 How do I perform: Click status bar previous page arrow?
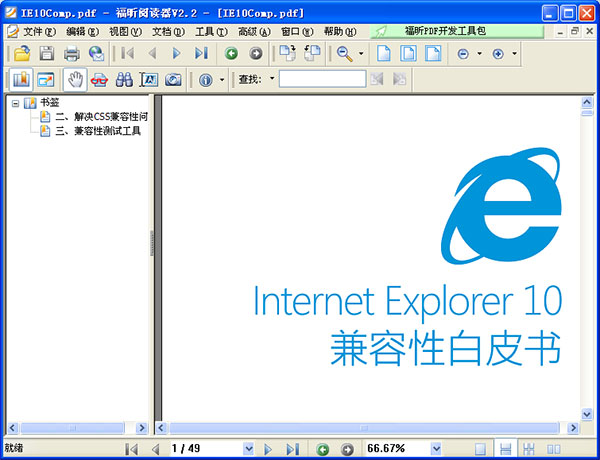[x=155, y=449]
